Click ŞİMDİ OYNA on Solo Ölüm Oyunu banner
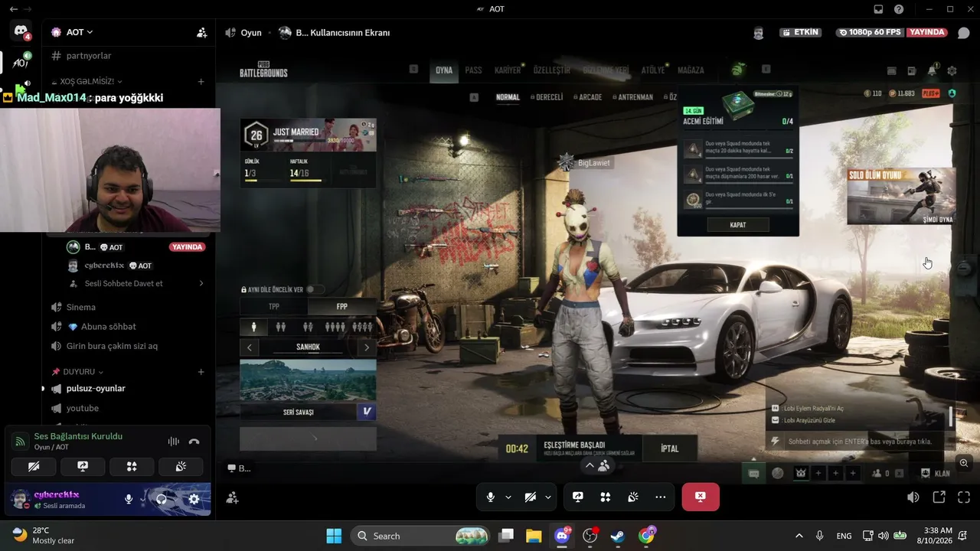The width and height of the screenshot is (980, 551). point(937,220)
